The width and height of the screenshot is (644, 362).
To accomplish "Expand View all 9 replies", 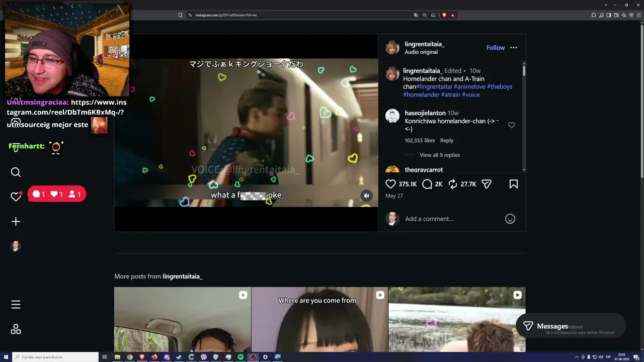I will tap(440, 155).
